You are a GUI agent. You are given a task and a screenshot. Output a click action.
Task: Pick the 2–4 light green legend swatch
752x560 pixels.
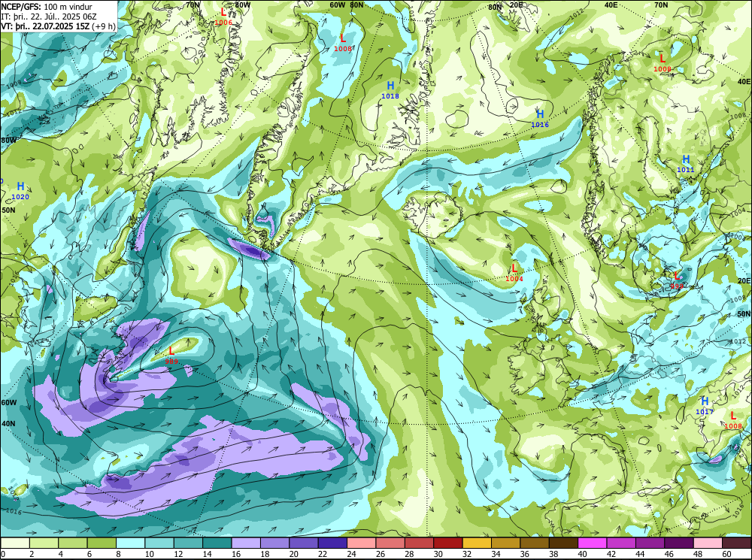tap(44, 543)
